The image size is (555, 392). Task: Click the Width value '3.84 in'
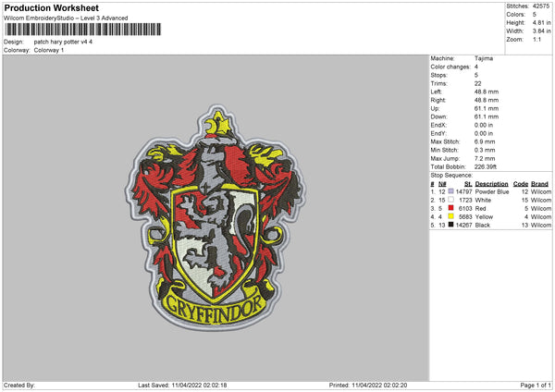541,31
